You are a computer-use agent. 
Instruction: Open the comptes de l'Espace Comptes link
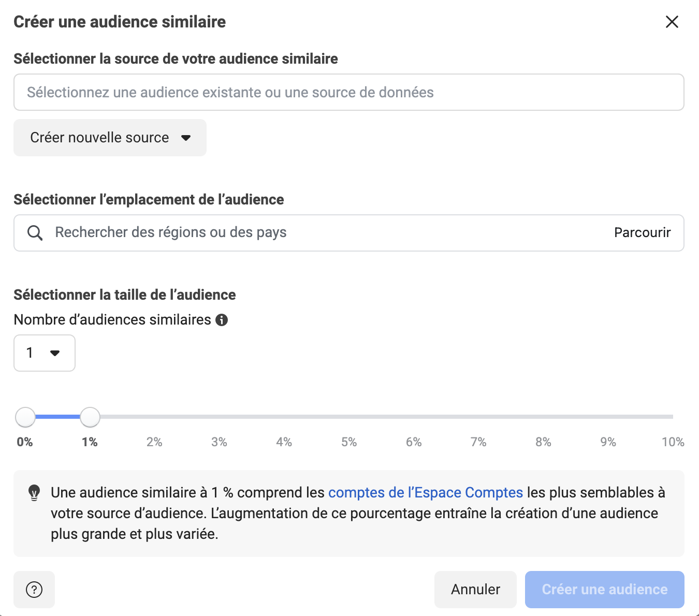[426, 492]
